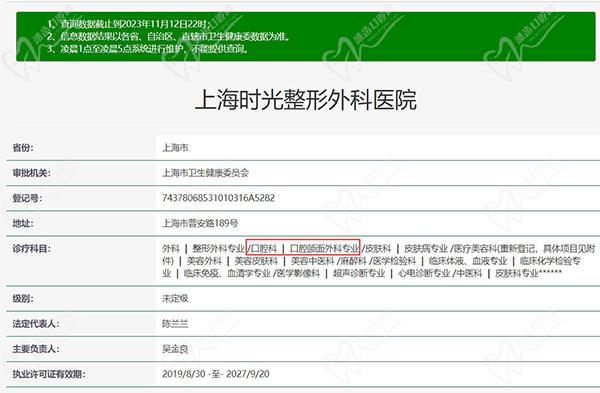This screenshot has height=393, width=600.
Task: Click the 法定代表人 field label
Action: 36,324
